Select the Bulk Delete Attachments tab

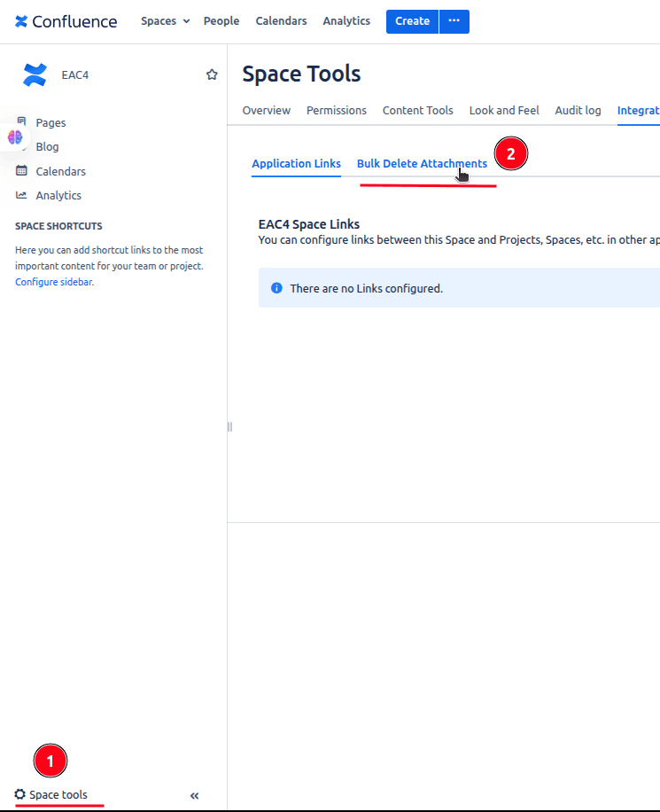[422, 164]
